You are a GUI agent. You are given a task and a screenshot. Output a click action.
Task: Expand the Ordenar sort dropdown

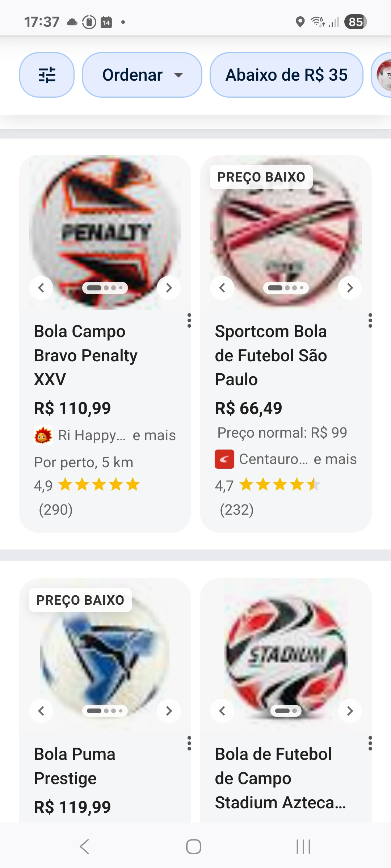[x=142, y=75]
